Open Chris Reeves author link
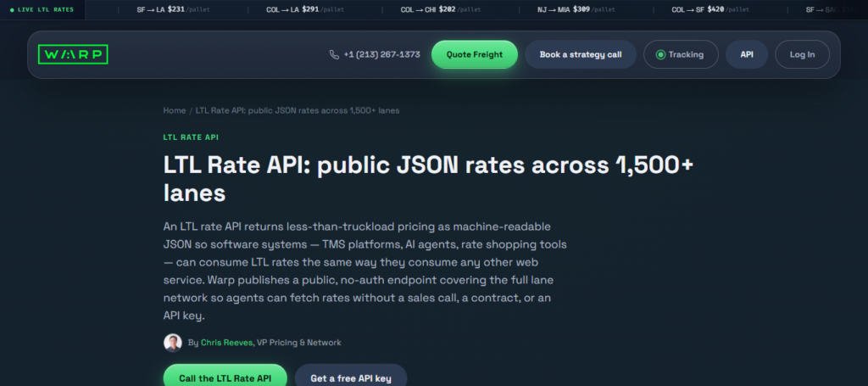The height and width of the screenshot is (386, 868). pyautogui.click(x=227, y=343)
